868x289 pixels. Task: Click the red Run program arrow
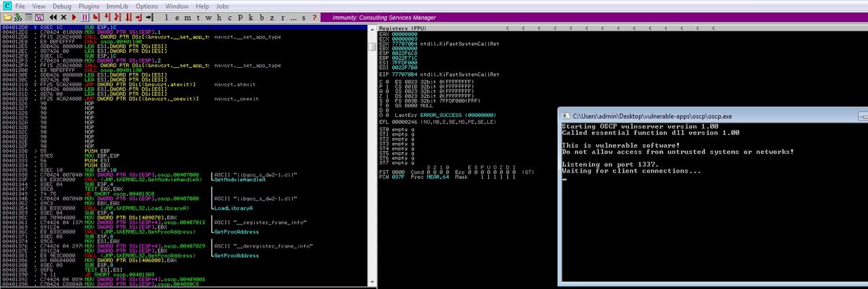click(74, 17)
